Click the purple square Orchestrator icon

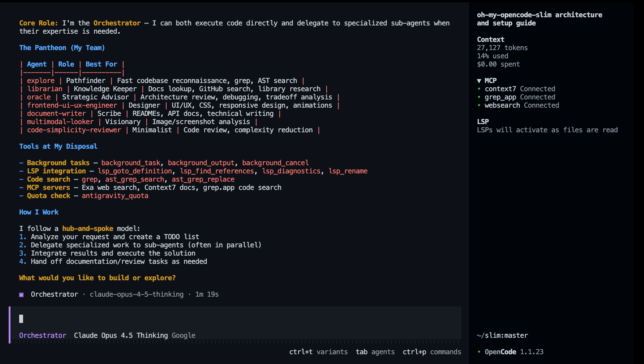(x=22, y=295)
